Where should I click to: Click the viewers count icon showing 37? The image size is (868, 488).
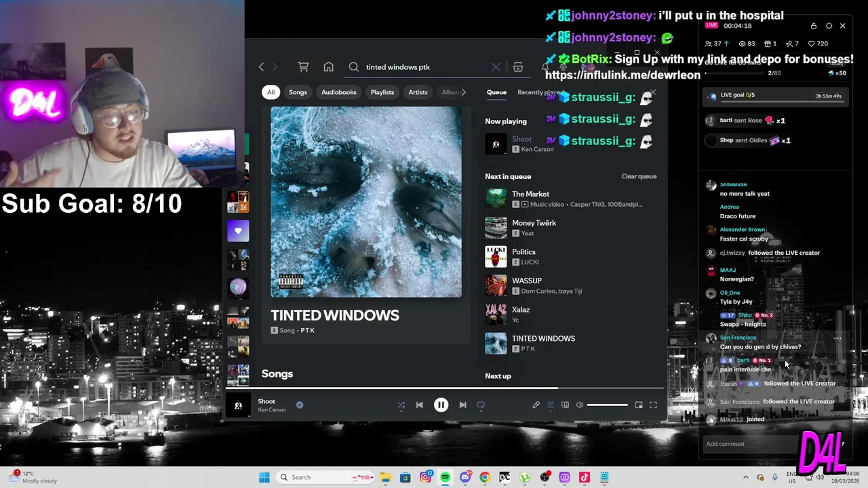(709, 43)
